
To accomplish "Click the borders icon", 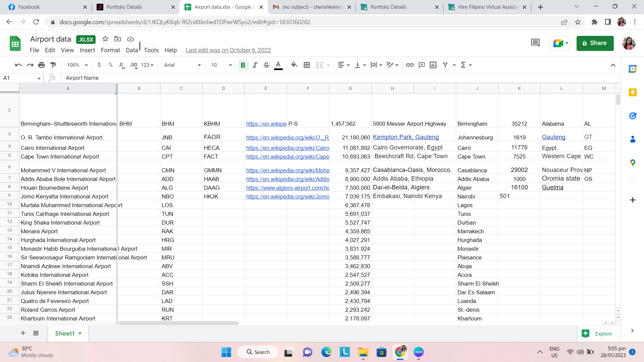I will pos(307,65).
